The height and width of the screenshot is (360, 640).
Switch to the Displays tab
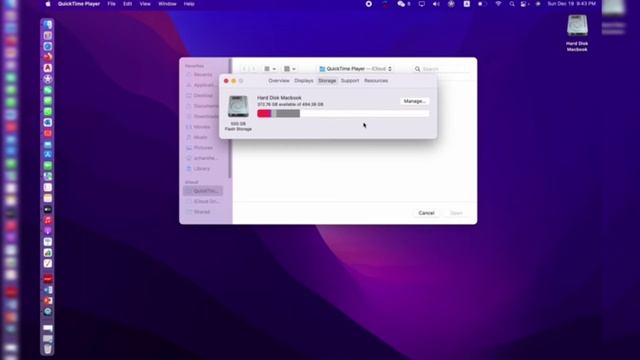[x=304, y=81]
